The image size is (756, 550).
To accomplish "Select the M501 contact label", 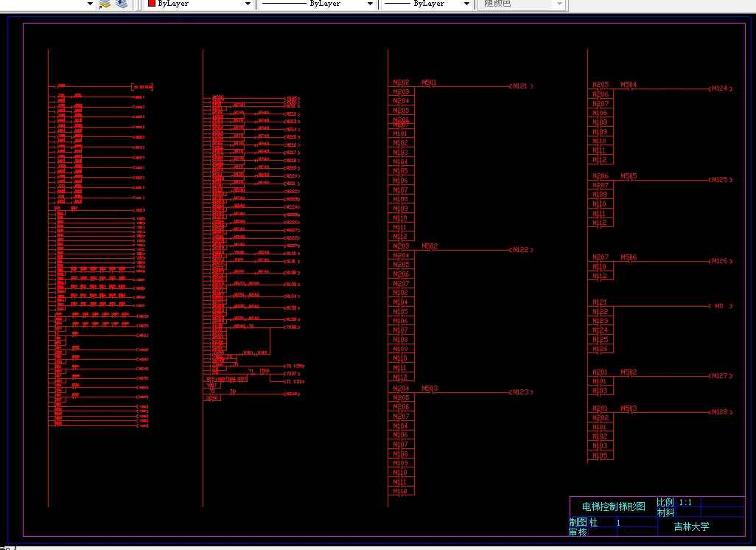I will click(429, 83).
